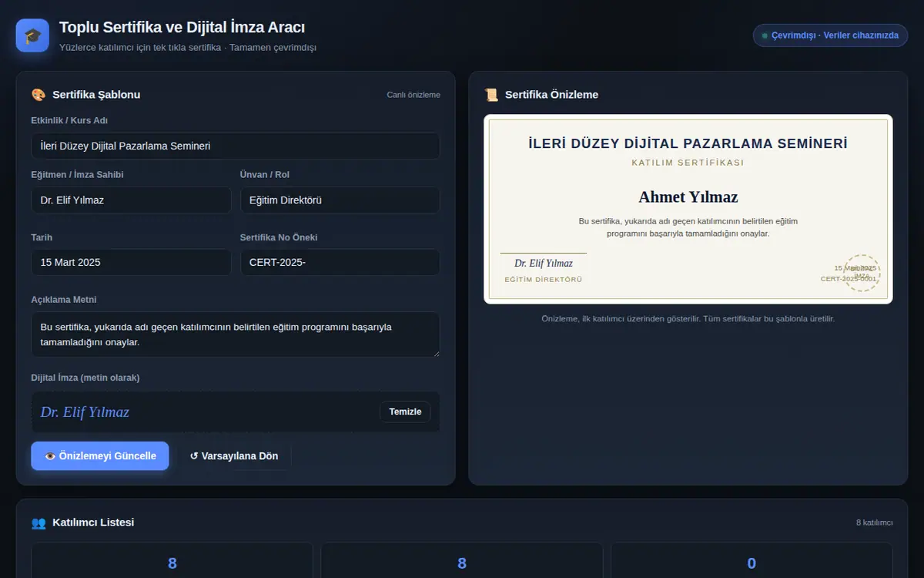Click the subtitle "Yüzlerce katılımcı için tek tıkla sertifika"
Screen dimensions: 924x578
[188, 48]
